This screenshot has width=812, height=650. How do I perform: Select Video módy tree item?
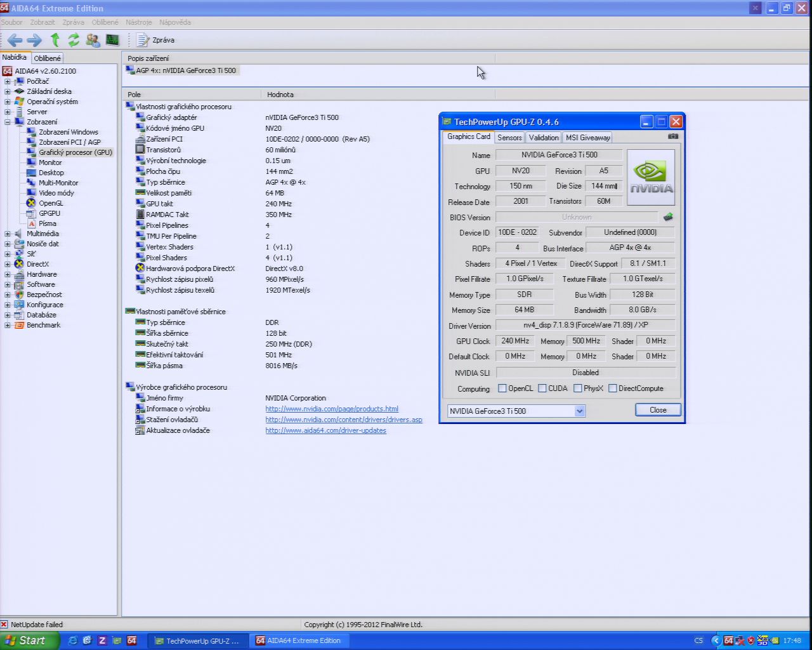point(50,193)
